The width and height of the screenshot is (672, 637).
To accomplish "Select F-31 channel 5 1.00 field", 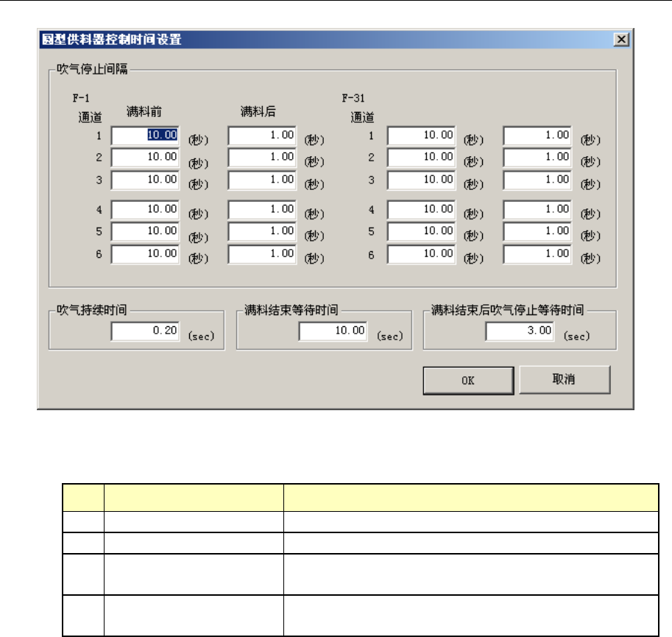I will pyautogui.click(x=537, y=231).
